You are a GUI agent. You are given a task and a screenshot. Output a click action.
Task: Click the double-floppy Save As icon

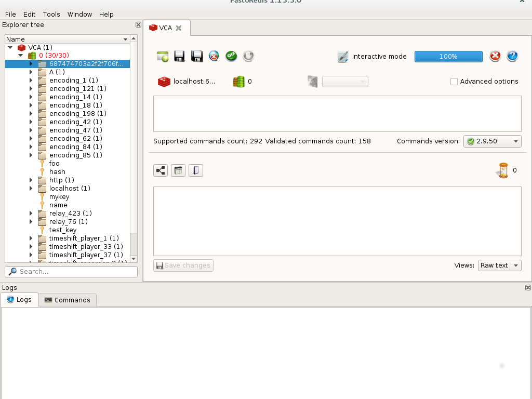(x=197, y=56)
